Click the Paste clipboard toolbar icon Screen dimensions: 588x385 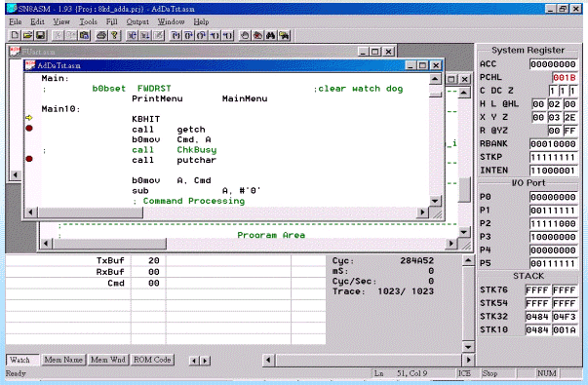click(x=85, y=35)
